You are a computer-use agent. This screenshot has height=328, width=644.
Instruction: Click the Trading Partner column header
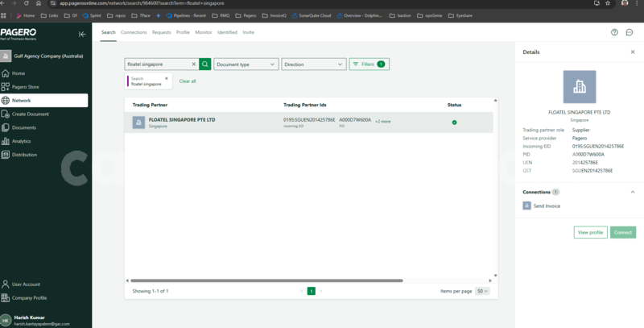pyautogui.click(x=150, y=105)
